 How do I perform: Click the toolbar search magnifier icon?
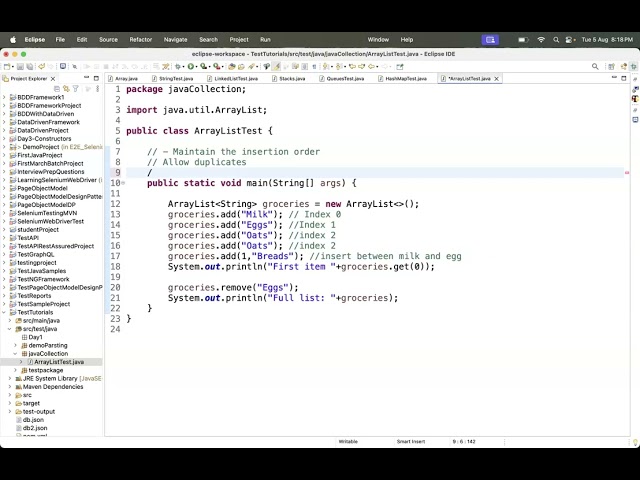[595, 67]
